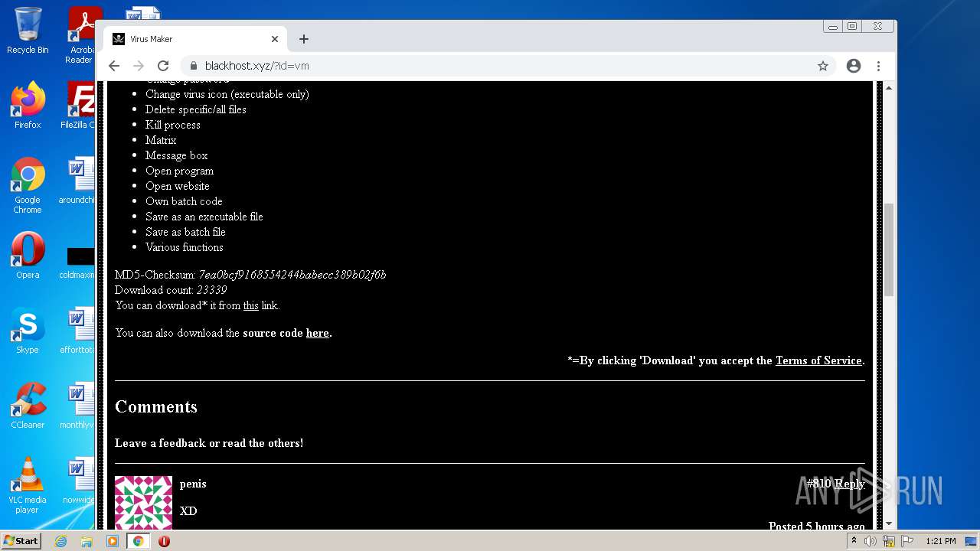980x551 pixels.
Task: Reload the page with the refresh icon
Action: pyautogui.click(x=163, y=66)
